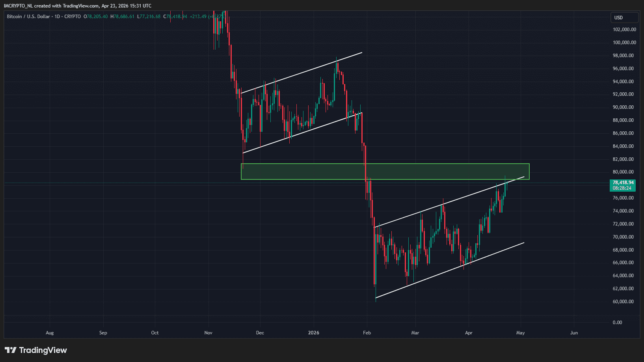Image resolution: width=644 pixels, height=362 pixels.
Task: Click the 82,000.00 price axis level
Action: pyautogui.click(x=623, y=159)
